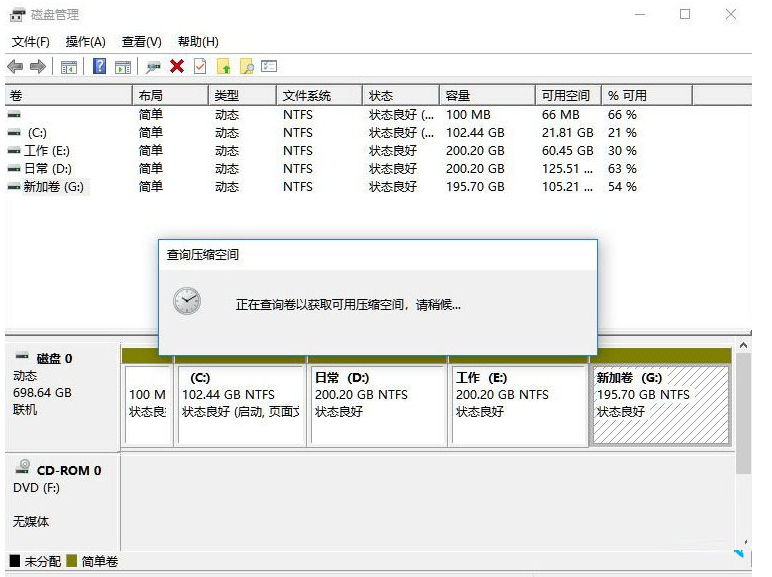
Task: Click the 102.44 GB capacity cell
Action: click(475, 133)
